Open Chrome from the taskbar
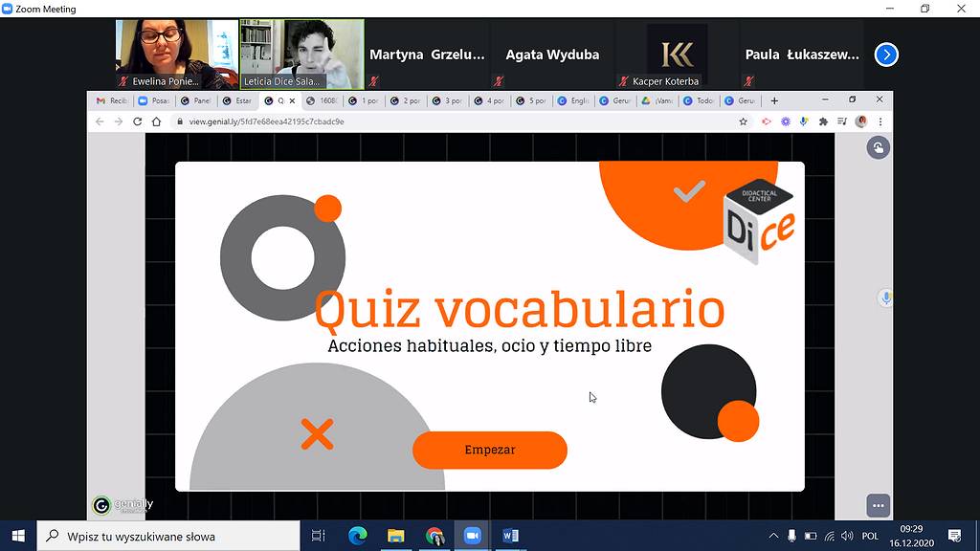980x551 pixels. (434, 536)
